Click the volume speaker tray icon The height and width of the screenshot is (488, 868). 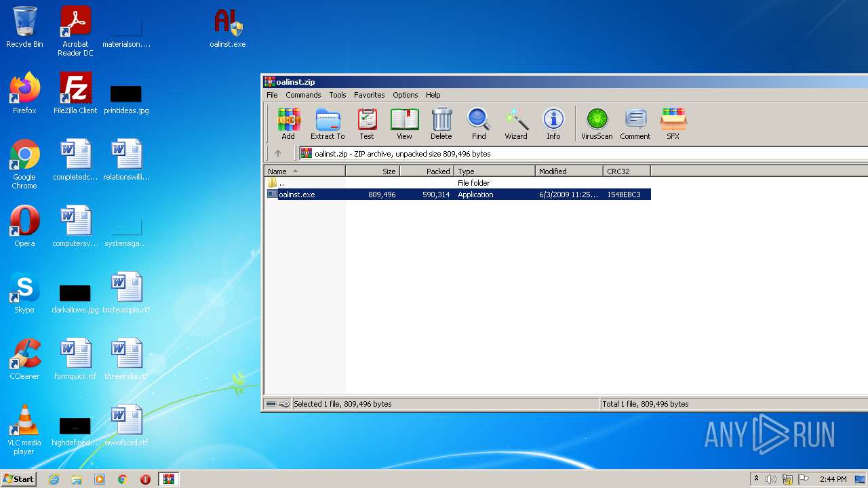771,479
